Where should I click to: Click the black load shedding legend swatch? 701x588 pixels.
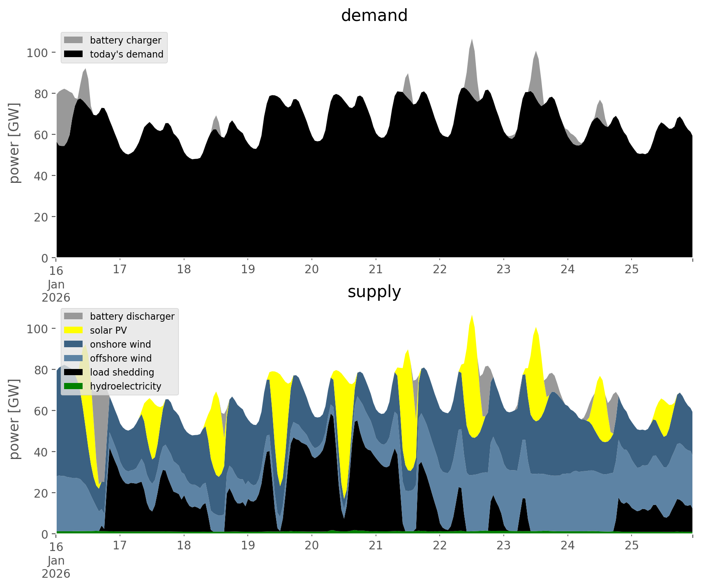pos(74,372)
